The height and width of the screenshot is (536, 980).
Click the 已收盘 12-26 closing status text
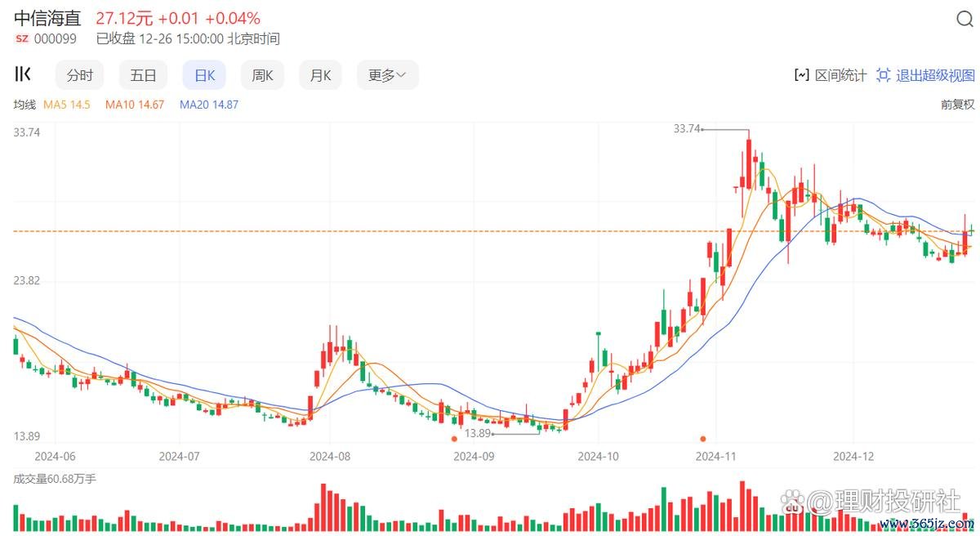188,38
